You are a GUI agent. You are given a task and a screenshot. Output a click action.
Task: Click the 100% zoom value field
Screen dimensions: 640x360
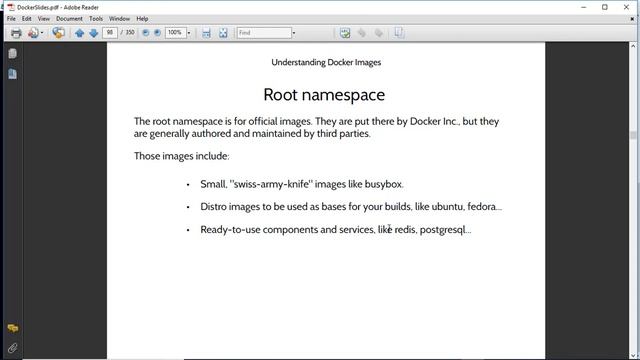coord(176,33)
